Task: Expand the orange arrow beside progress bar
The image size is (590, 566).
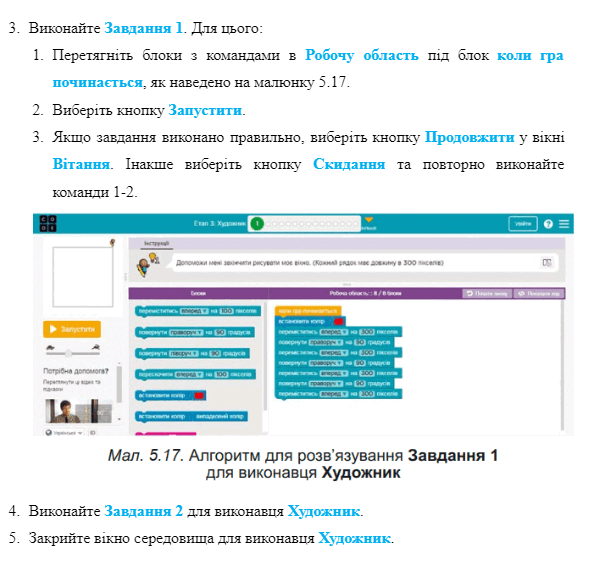Action: pyautogui.click(x=369, y=219)
